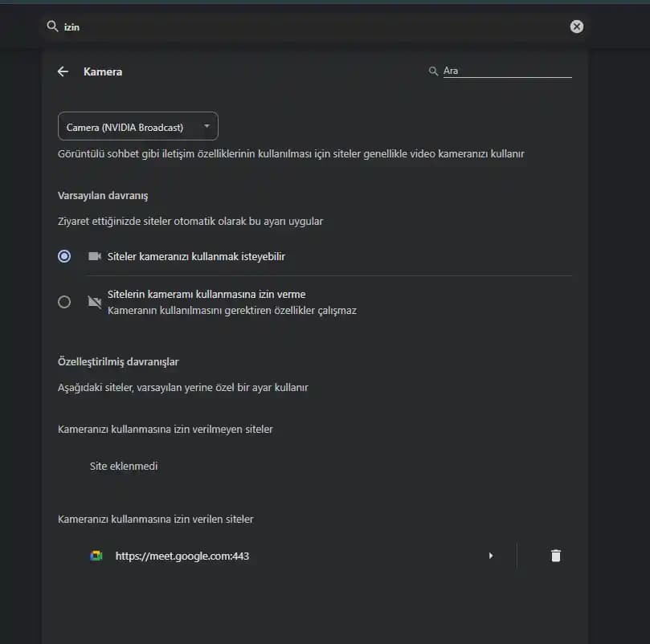Image resolution: width=650 pixels, height=644 pixels.
Task: Expand meet.google.com site details arrow
Action: [490, 556]
